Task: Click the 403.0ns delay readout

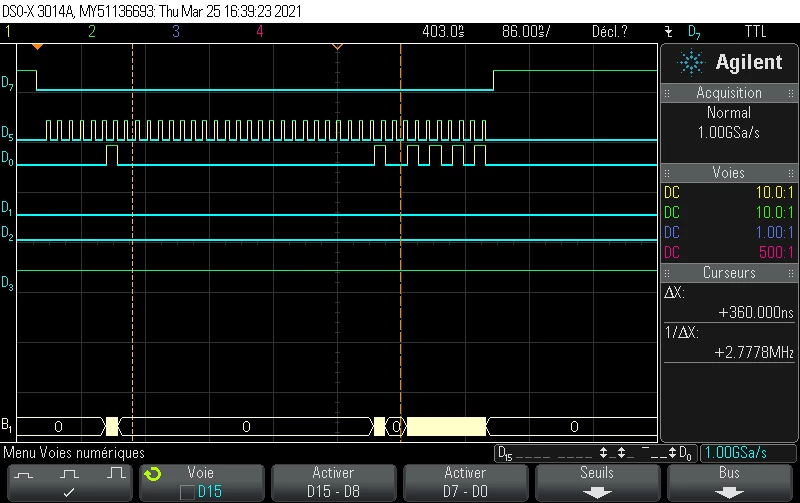Action: pyautogui.click(x=443, y=32)
